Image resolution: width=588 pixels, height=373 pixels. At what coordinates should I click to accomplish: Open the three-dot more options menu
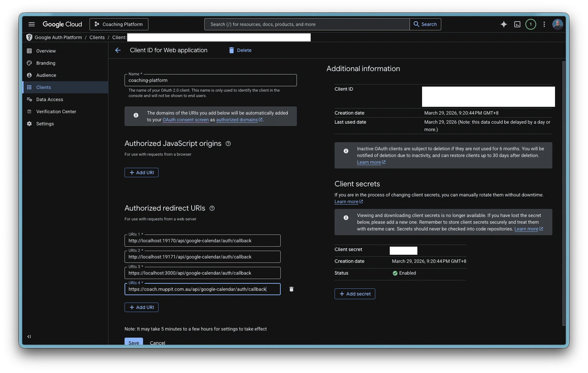click(544, 24)
